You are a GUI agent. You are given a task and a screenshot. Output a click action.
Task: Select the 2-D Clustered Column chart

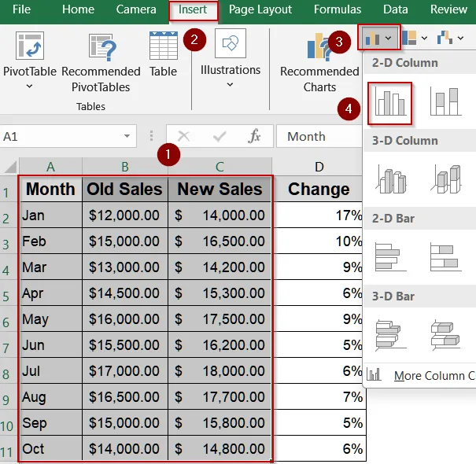pos(389,103)
